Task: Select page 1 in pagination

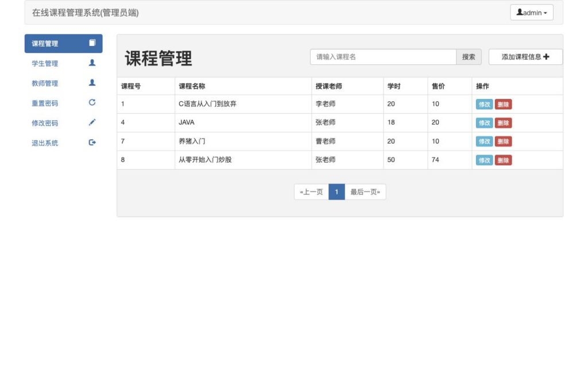Action: click(x=336, y=192)
